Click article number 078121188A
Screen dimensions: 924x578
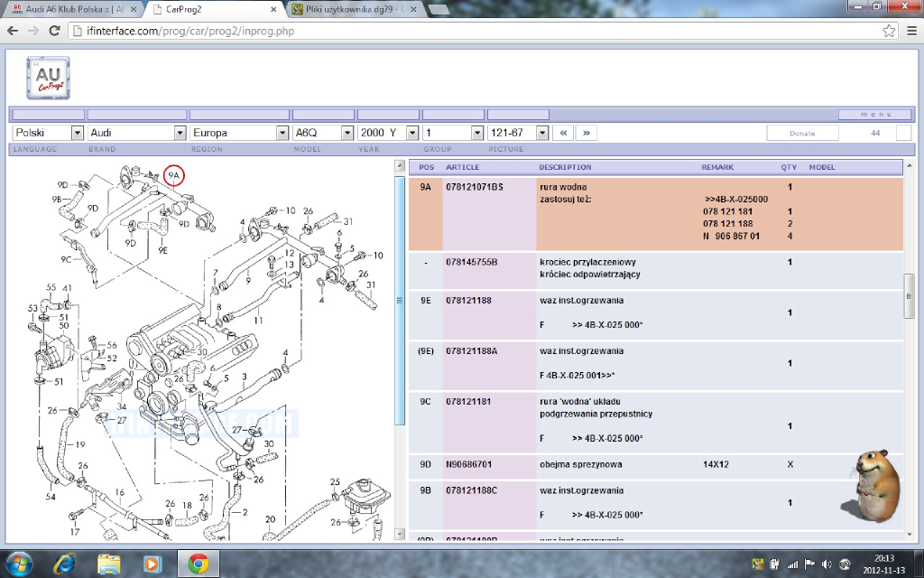click(471, 351)
